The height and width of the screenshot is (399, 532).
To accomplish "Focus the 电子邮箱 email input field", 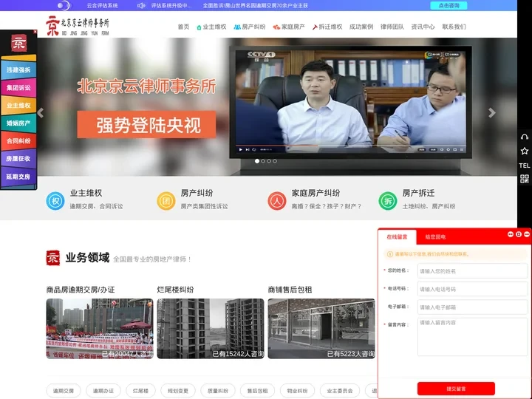I will coord(472,307).
